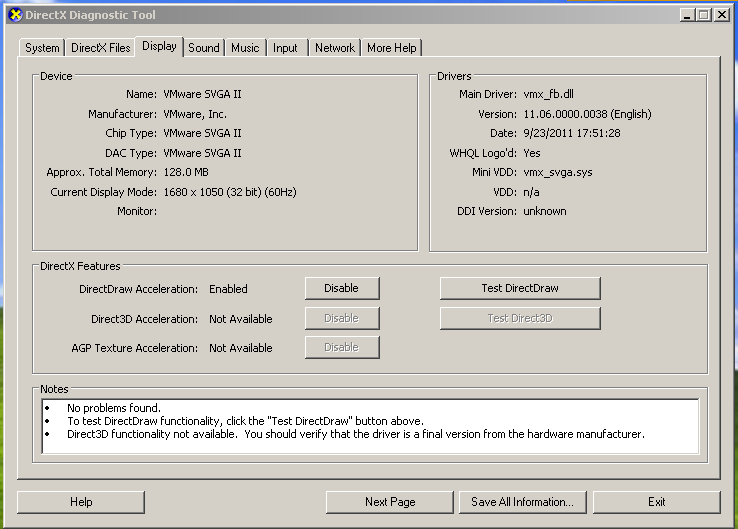
Task: Go to the Sound tab
Action: click(x=204, y=48)
